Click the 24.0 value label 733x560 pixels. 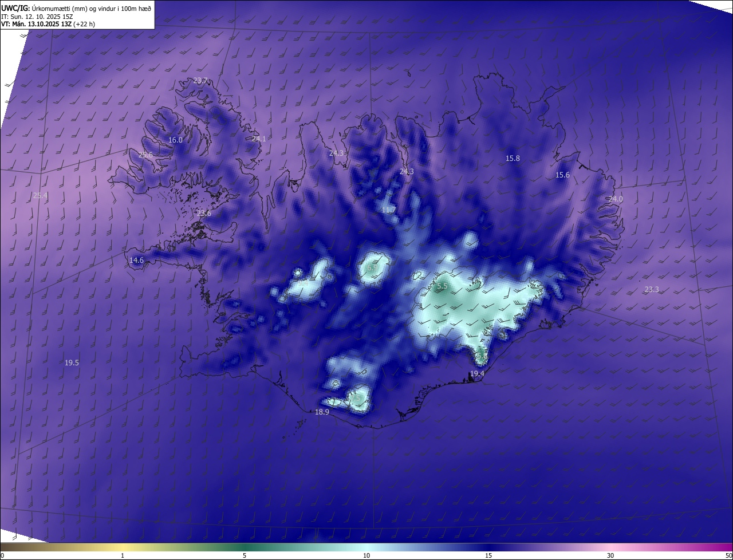coord(616,199)
